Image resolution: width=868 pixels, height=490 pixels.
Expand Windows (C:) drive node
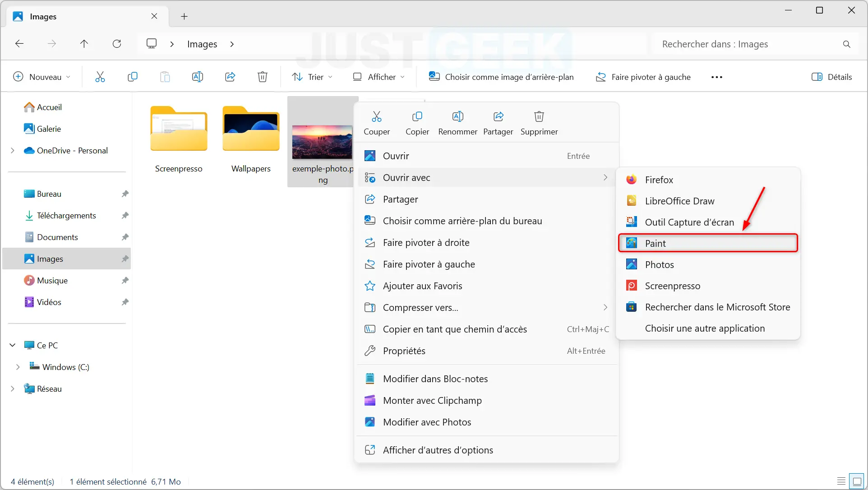coord(18,367)
